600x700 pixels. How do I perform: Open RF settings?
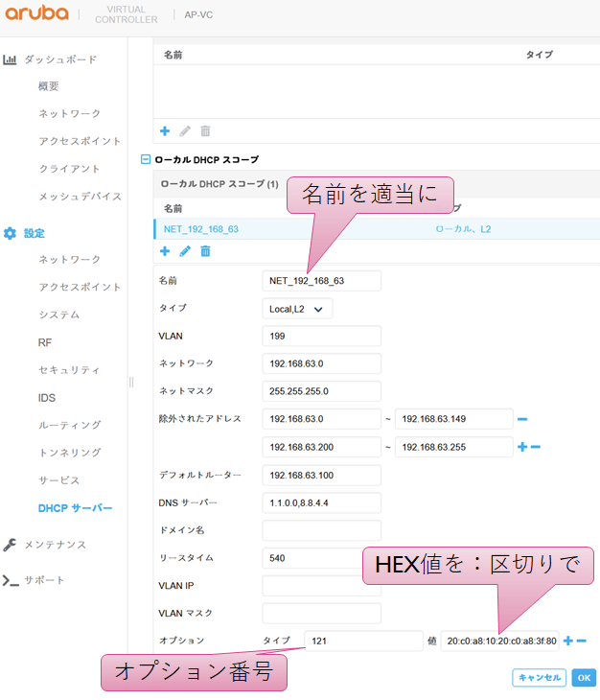coord(45,342)
